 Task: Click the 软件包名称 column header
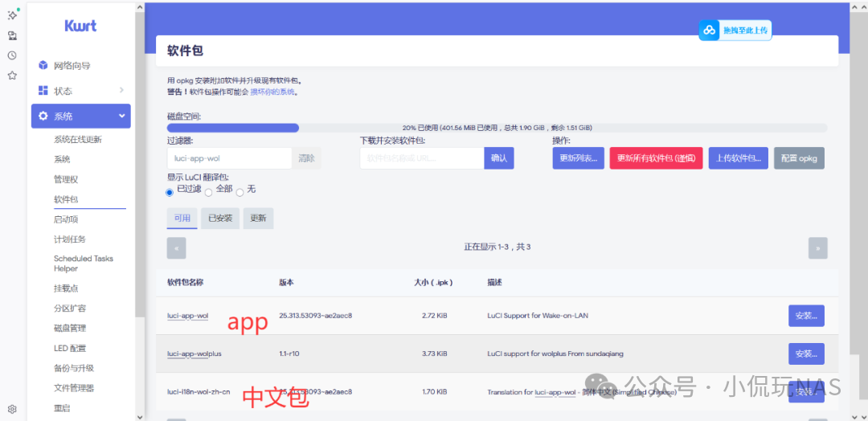coord(186,282)
